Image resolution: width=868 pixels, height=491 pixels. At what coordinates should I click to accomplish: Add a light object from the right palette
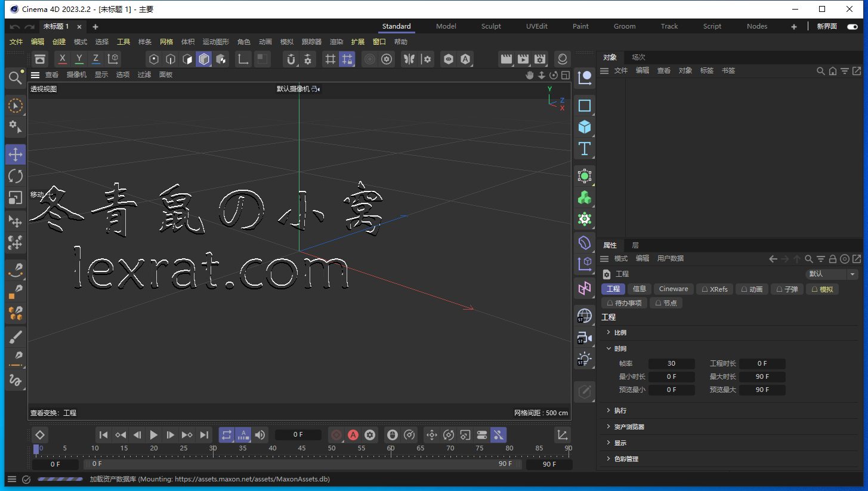click(x=585, y=359)
